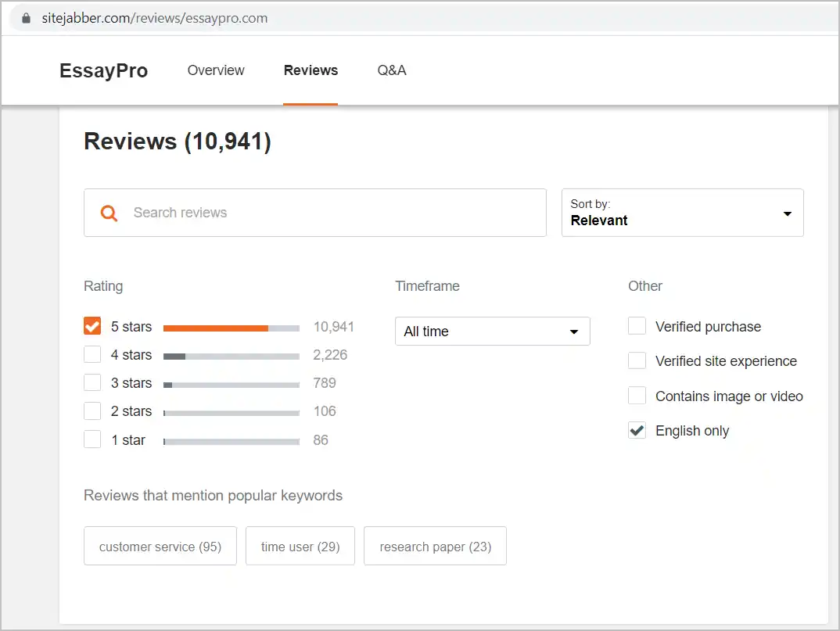Open the All time timeframe dropdown

tap(492, 331)
